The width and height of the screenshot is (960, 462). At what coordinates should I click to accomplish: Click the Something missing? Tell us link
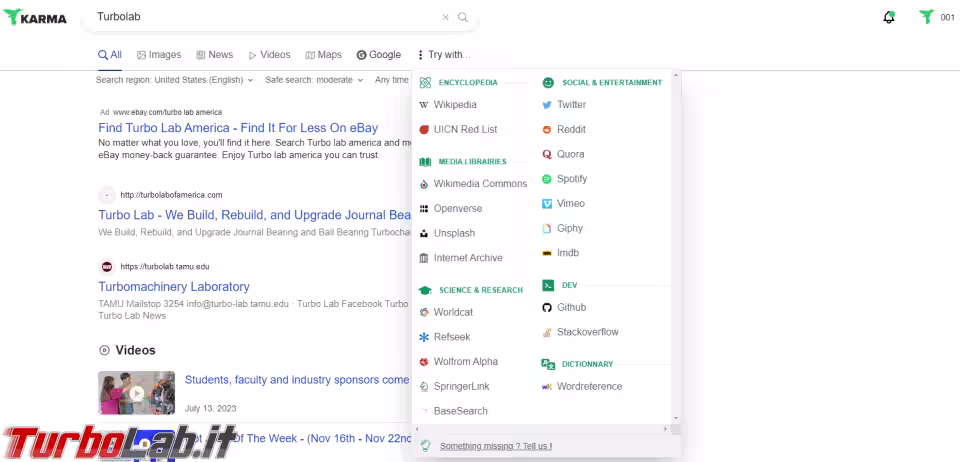[495, 446]
